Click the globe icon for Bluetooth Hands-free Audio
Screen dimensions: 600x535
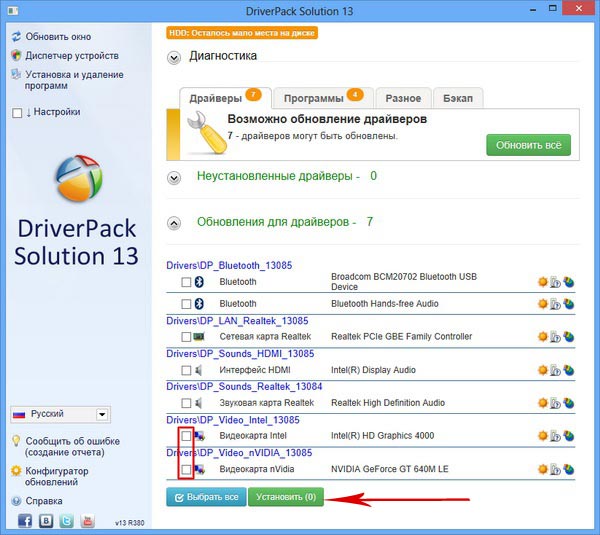click(569, 303)
